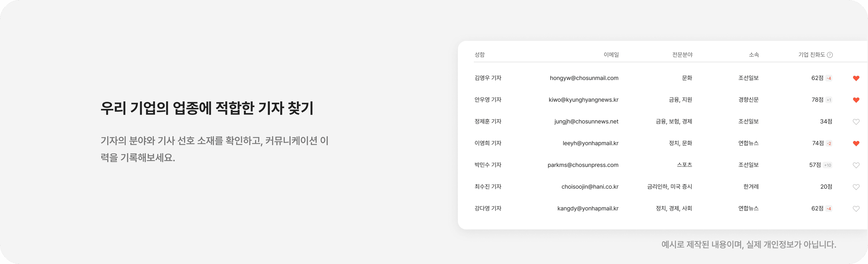The height and width of the screenshot is (264, 868).
Task: Click the +10 score badge for 박민수
Action: 827,165
